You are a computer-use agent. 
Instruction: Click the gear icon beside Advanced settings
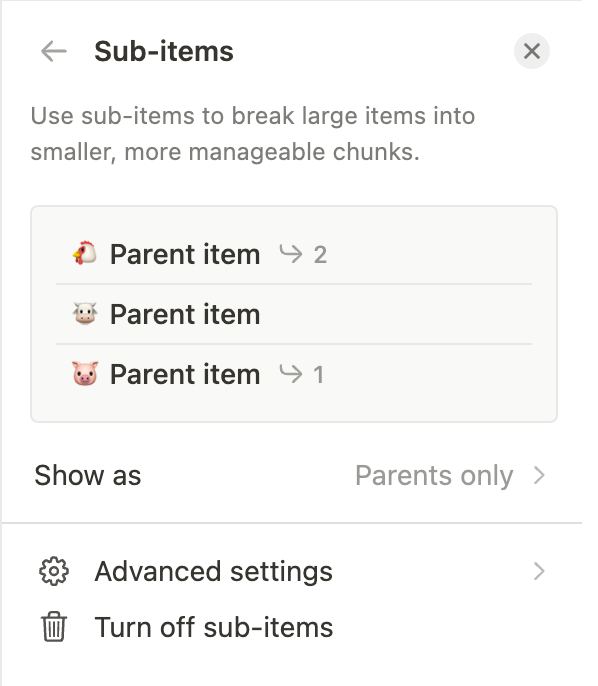pyautogui.click(x=54, y=571)
